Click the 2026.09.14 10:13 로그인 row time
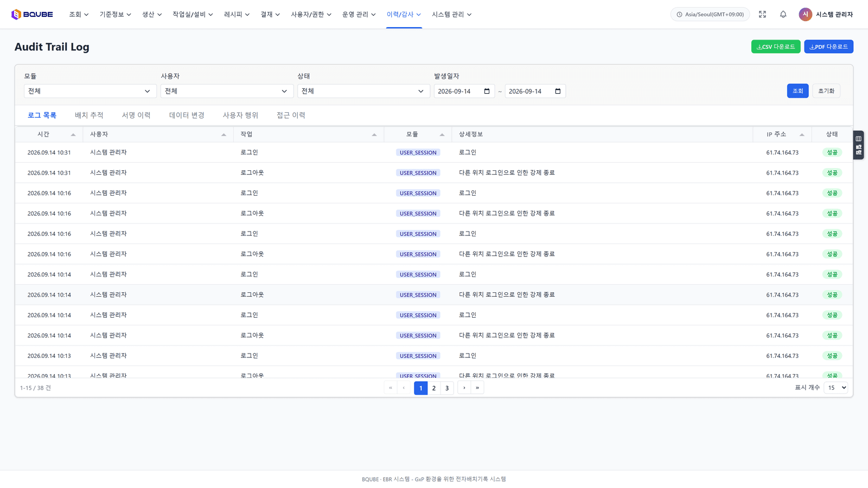The height and width of the screenshot is (488, 868). [x=49, y=356]
